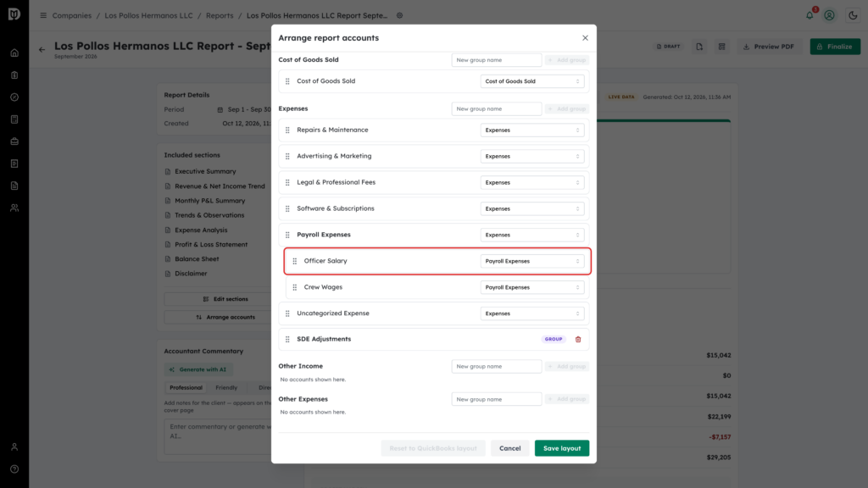Go to Companies in breadcrumb

coord(72,15)
